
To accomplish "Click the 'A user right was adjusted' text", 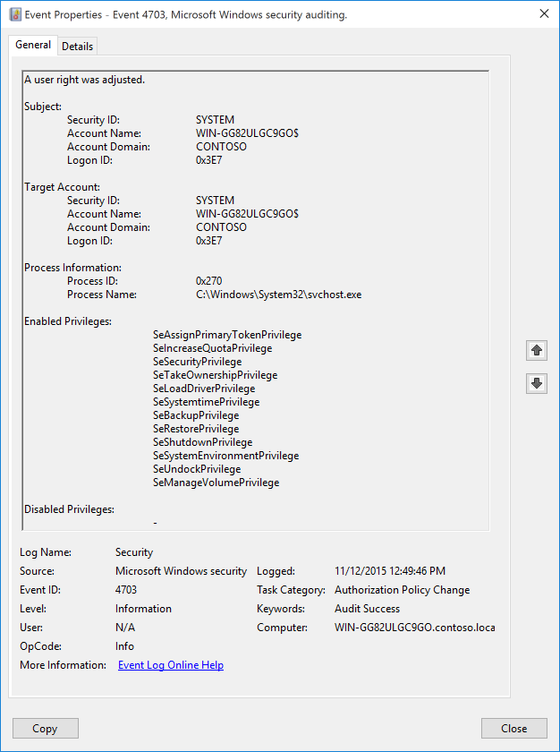I will pyautogui.click(x=84, y=80).
